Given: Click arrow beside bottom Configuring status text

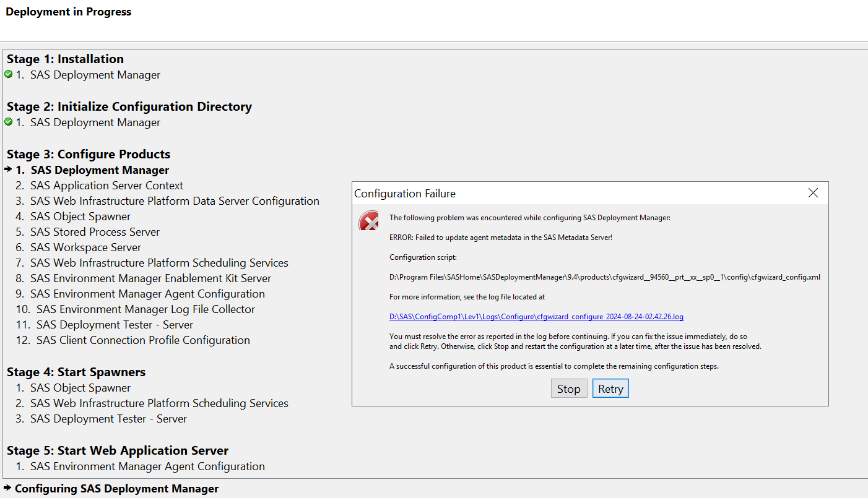Looking at the screenshot, I should point(7,487).
